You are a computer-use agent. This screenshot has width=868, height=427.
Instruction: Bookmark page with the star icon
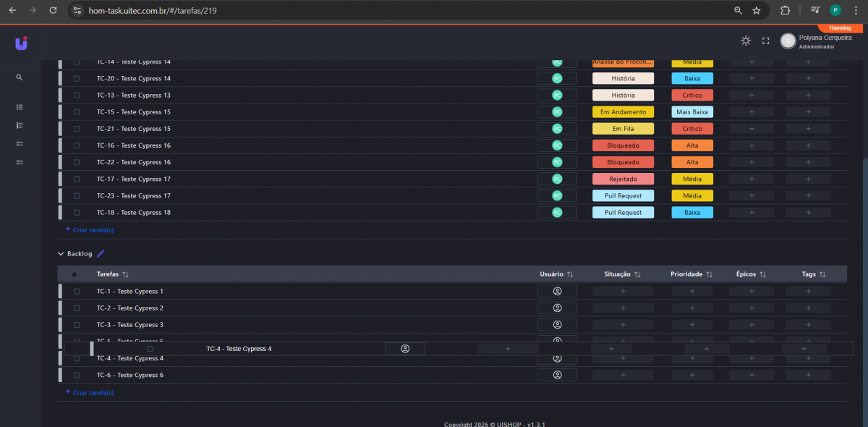click(757, 11)
